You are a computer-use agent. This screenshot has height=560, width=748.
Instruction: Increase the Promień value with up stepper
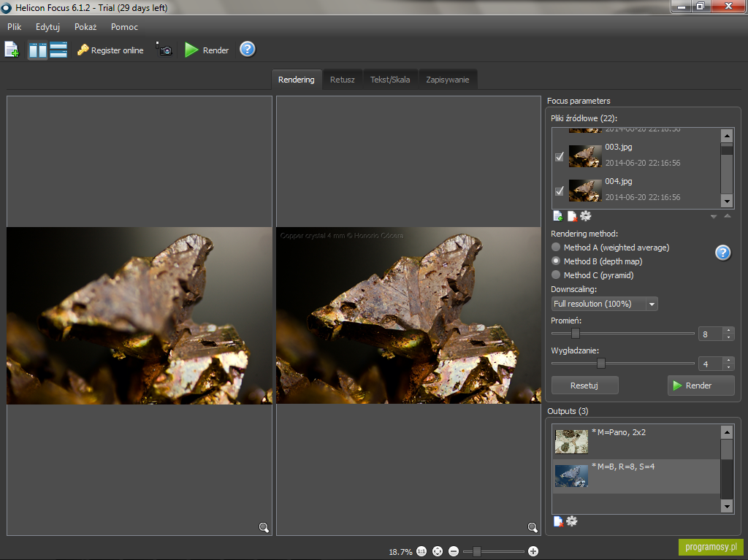[728, 330]
